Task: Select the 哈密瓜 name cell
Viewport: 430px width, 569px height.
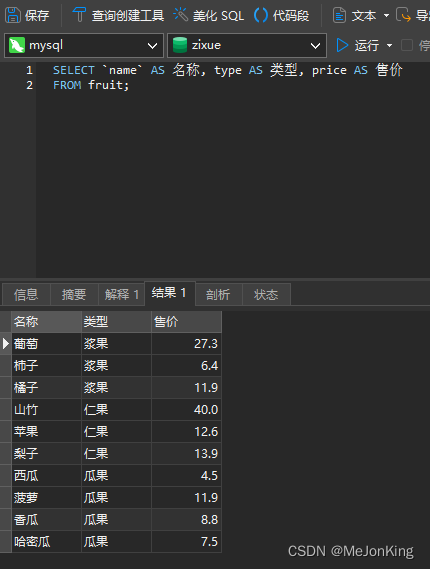Action: (46, 542)
